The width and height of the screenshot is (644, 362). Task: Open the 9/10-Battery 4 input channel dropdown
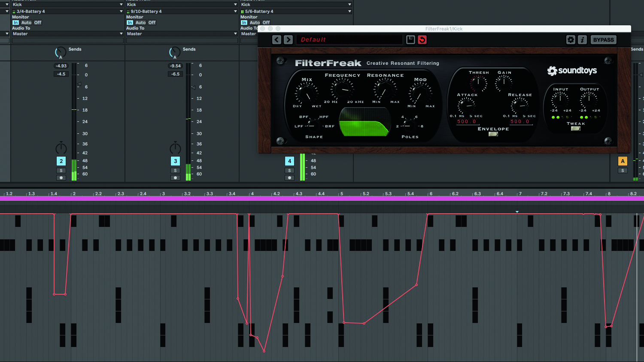(181, 12)
